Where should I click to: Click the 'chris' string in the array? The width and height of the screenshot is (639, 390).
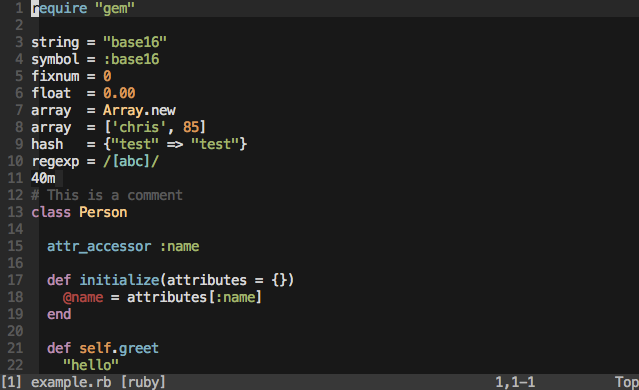pyautogui.click(x=139, y=127)
